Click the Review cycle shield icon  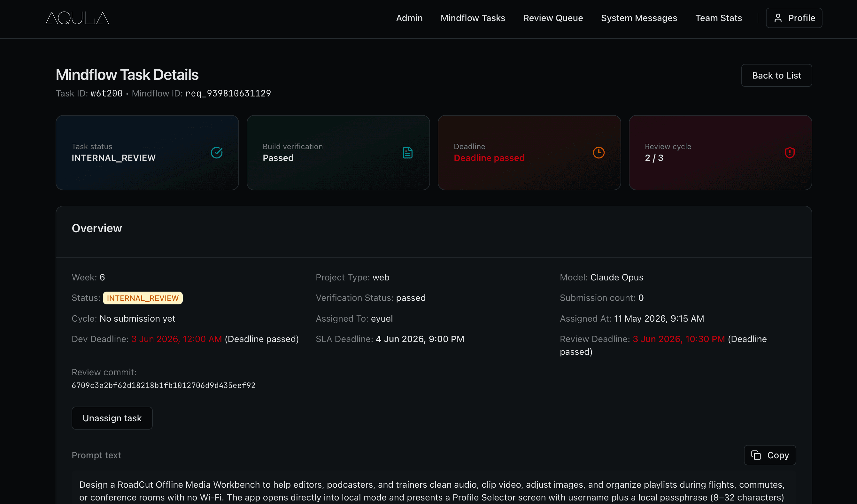(790, 153)
